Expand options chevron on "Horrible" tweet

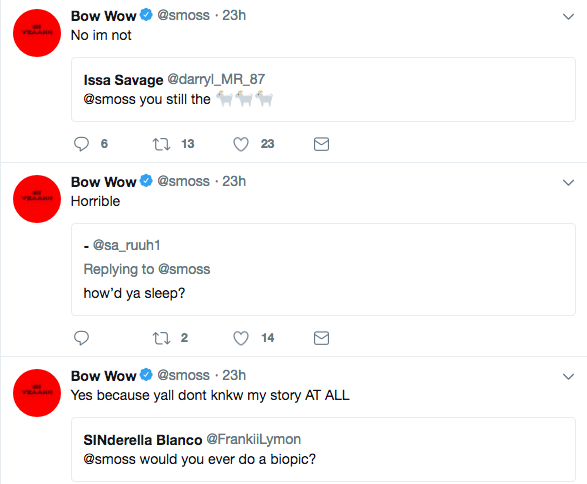pos(568,183)
